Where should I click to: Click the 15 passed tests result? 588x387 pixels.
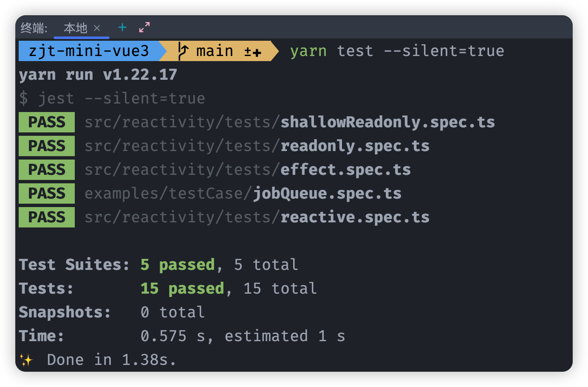click(x=182, y=289)
